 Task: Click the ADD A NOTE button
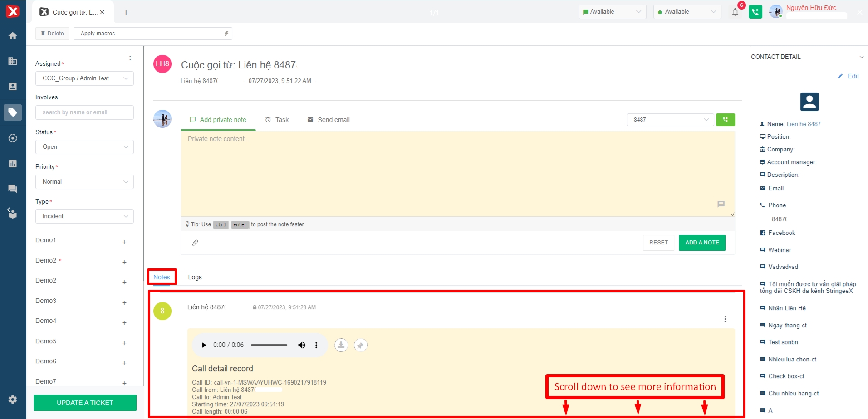click(701, 243)
